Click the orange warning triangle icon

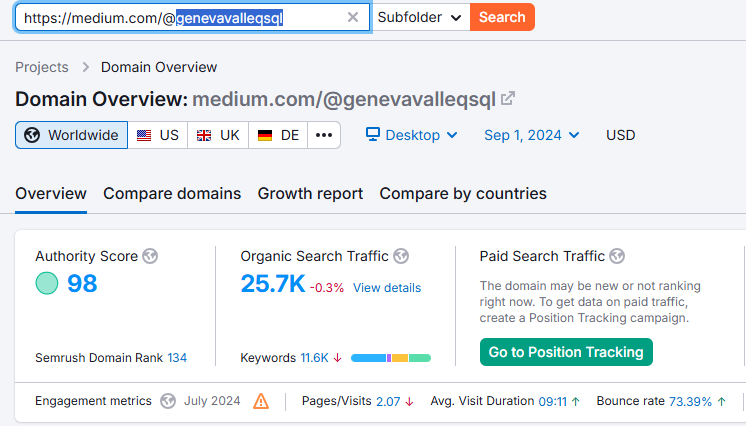pyautogui.click(x=261, y=401)
